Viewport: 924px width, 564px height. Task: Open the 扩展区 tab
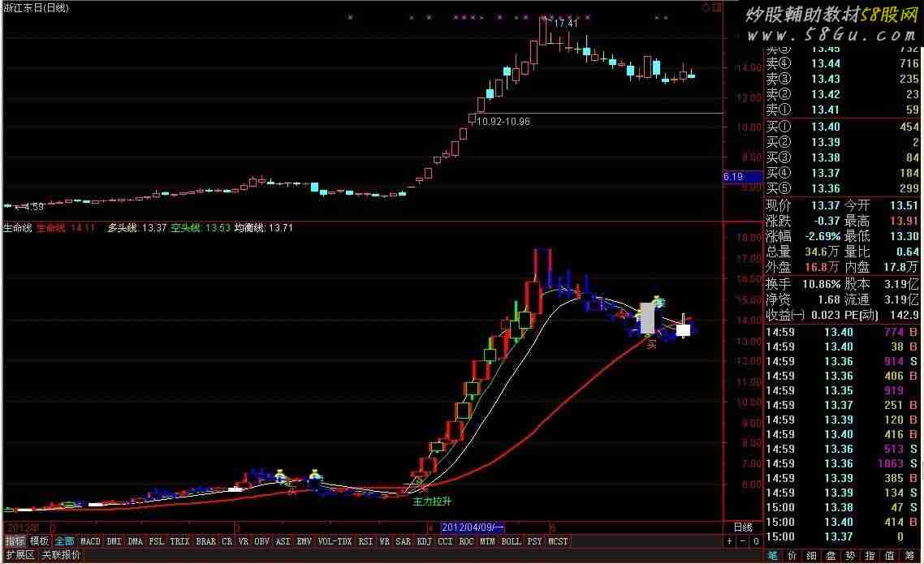20,554
